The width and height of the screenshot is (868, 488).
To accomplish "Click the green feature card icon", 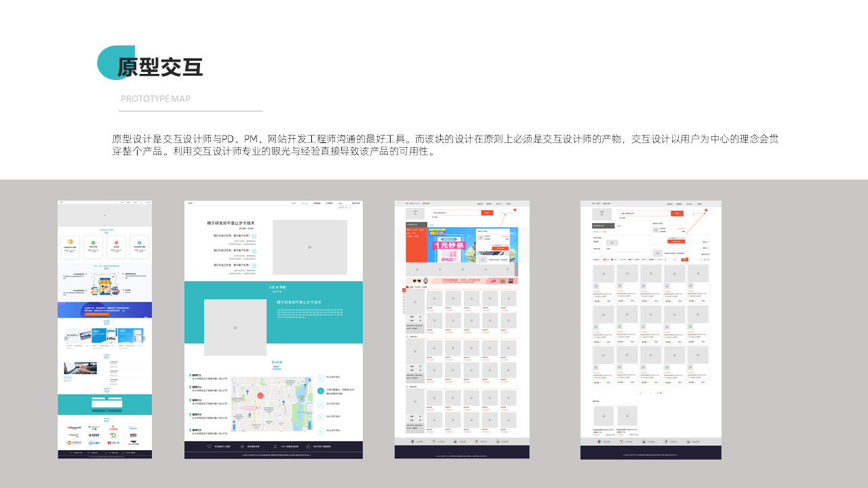I will [x=94, y=242].
